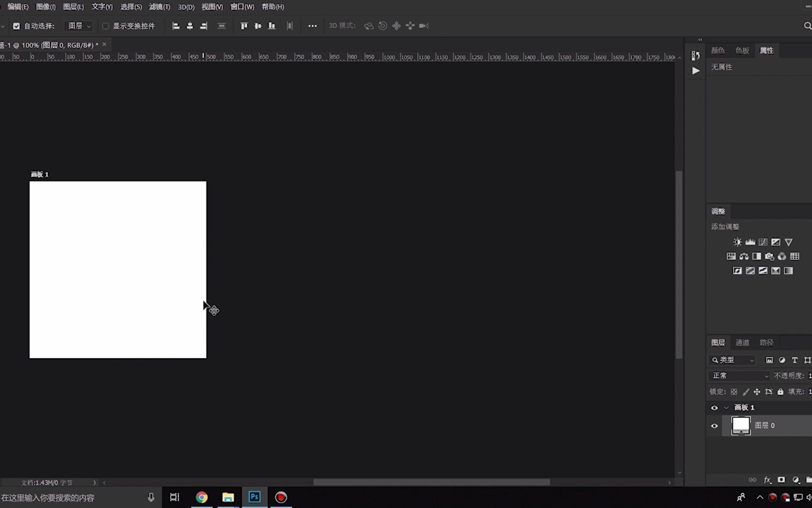
Task: Filter layers by pixel layers icon
Action: 769,360
